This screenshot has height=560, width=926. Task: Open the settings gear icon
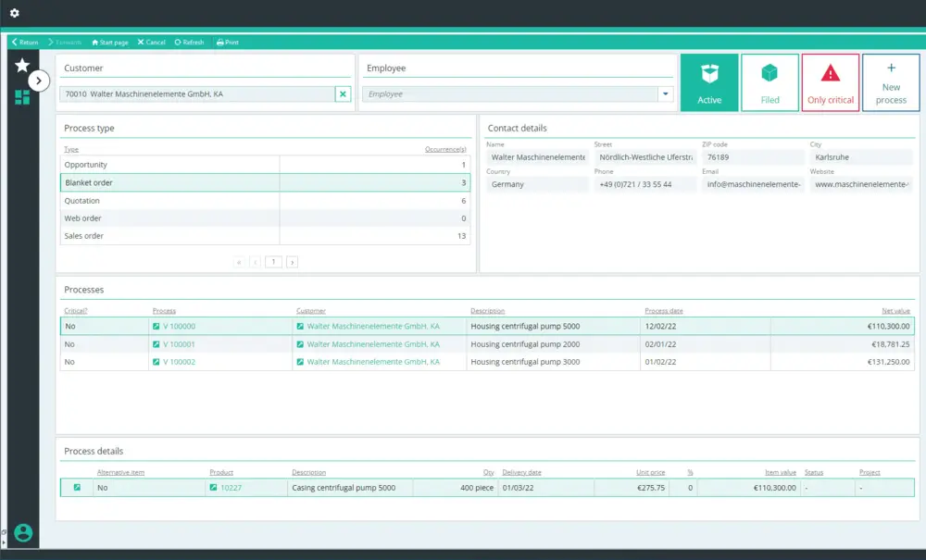14,13
